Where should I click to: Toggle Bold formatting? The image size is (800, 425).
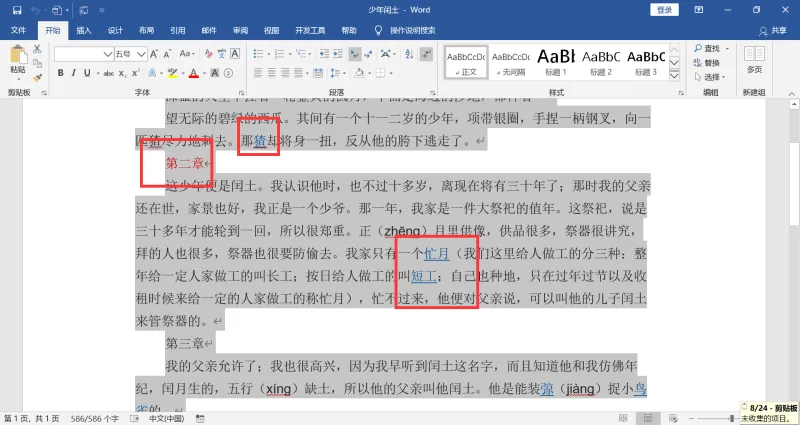[x=60, y=73]
